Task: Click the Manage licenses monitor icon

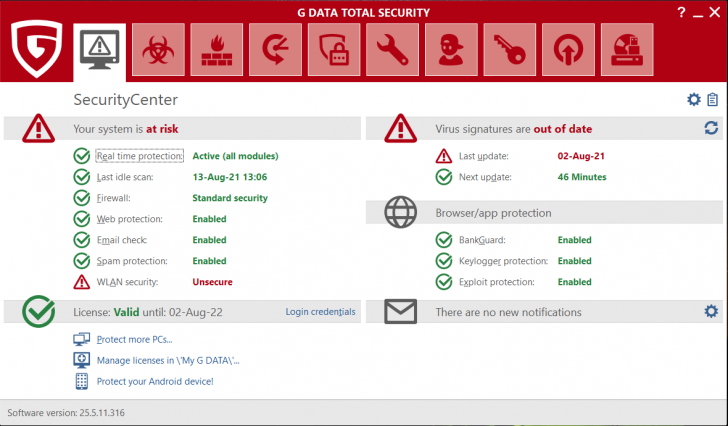Action: [82, 360]
